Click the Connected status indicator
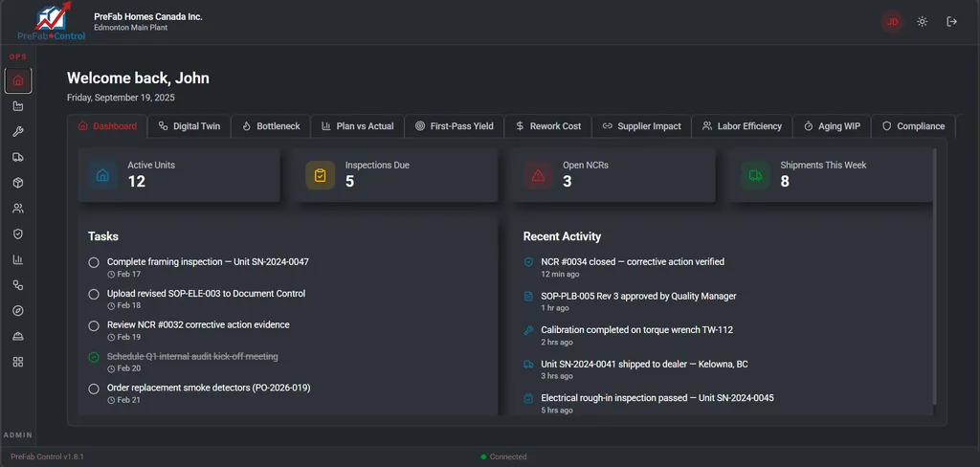 pyautogui.click(x=503, y=457)
